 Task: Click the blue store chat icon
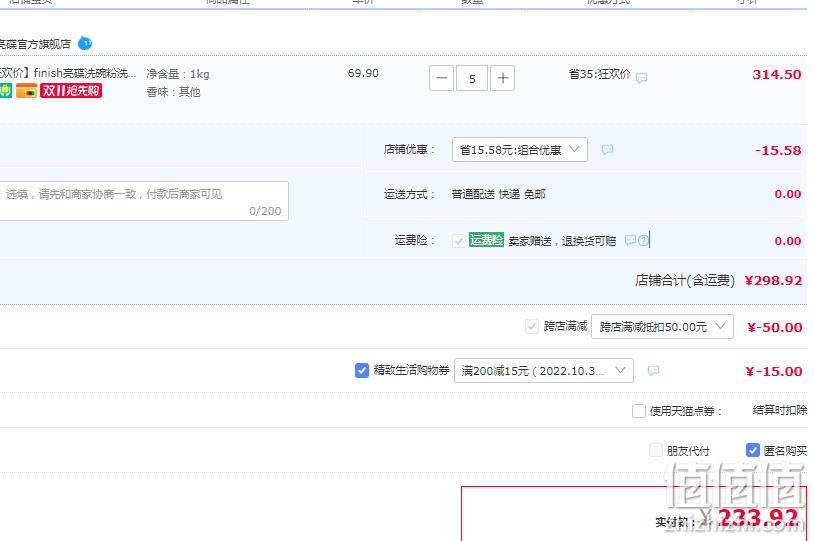pos(85,44)
